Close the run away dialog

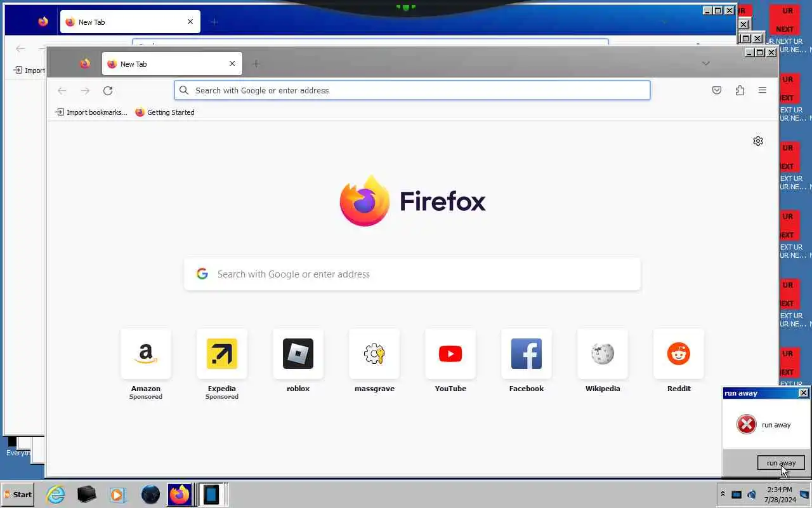[x=803, y=393]
